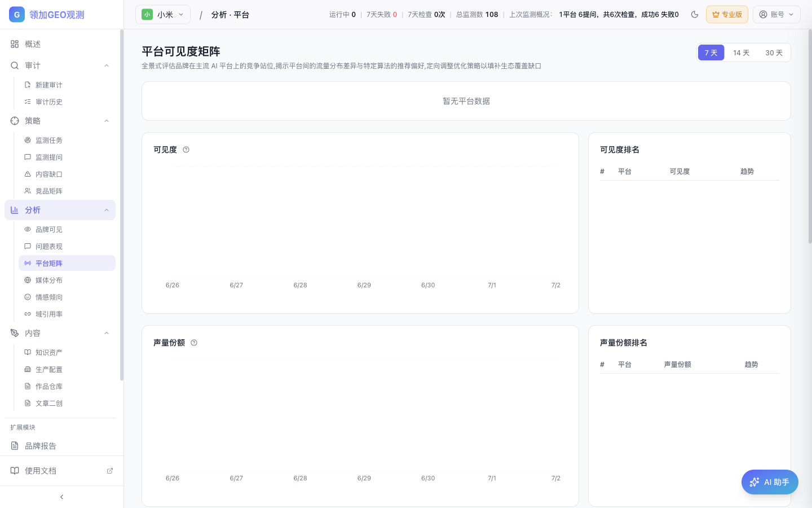The image size is (812, 508).
Task: Click the 分析 · 平台 breadcrumb
Action: pyautogui.click(x=230, y=15)
